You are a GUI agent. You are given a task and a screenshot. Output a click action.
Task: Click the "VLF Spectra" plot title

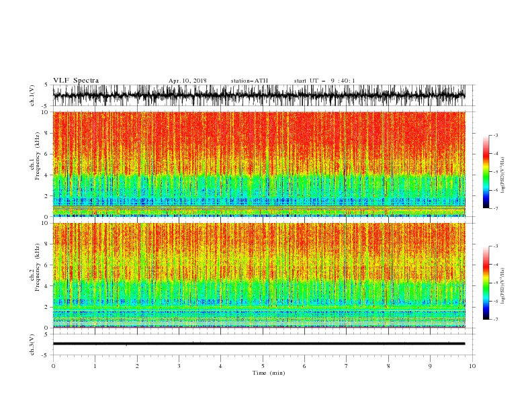click(x=76, y=81)
